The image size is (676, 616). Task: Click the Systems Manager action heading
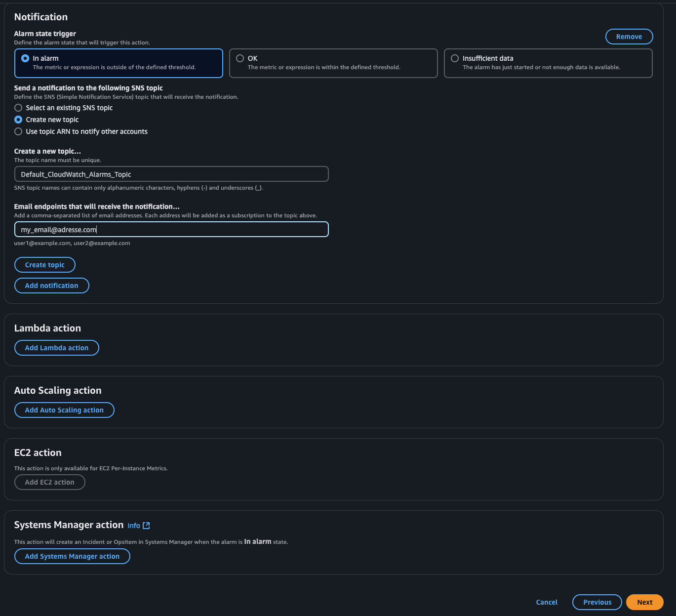point(69,525)
